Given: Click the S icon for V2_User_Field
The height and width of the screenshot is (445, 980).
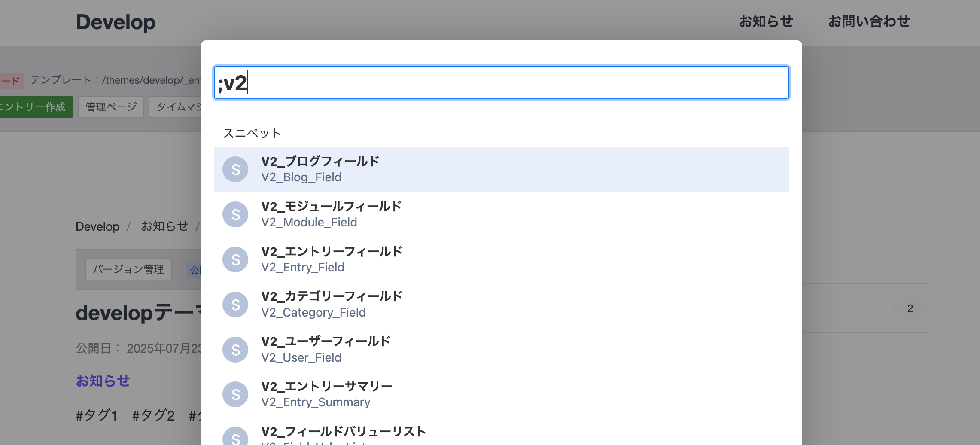Looking at the screenshot, I should [x=235, y=349].
